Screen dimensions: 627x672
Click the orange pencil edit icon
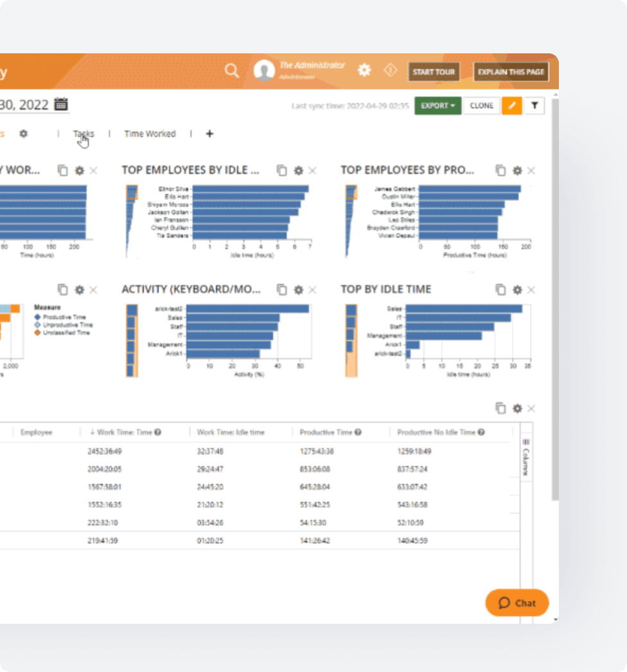(x=512, y=105)
